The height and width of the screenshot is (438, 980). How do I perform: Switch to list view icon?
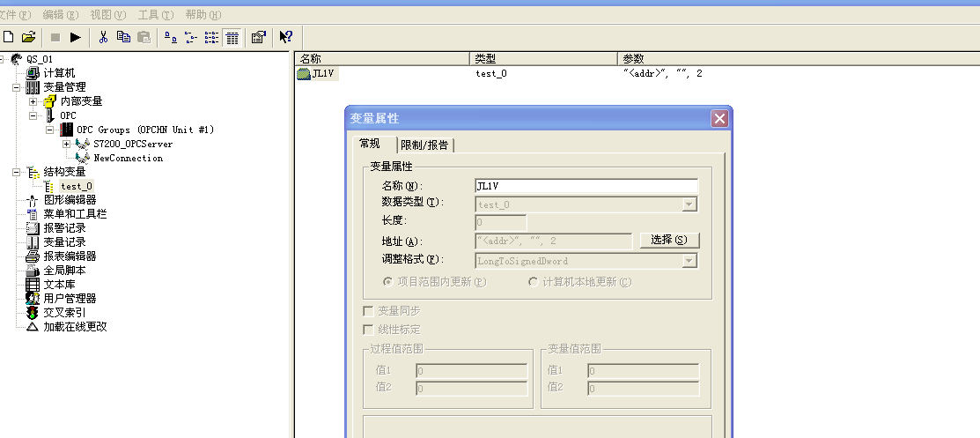tap(212, 38)
